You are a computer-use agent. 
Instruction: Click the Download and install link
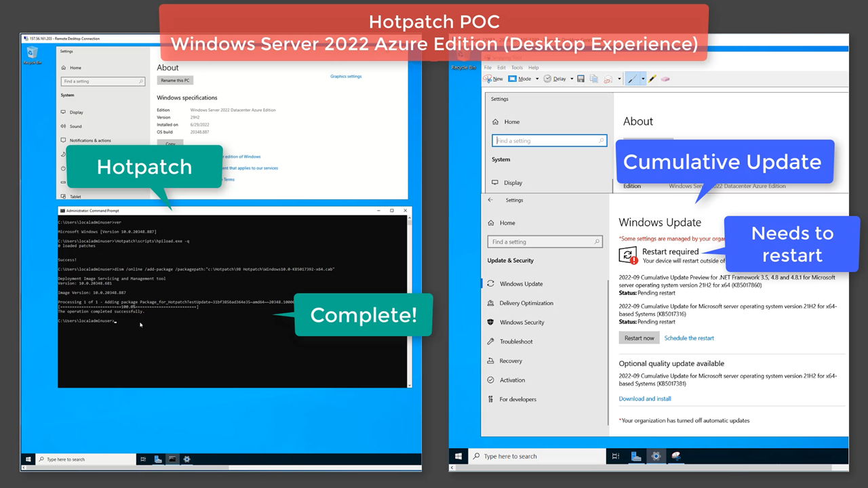coord(645,399)
